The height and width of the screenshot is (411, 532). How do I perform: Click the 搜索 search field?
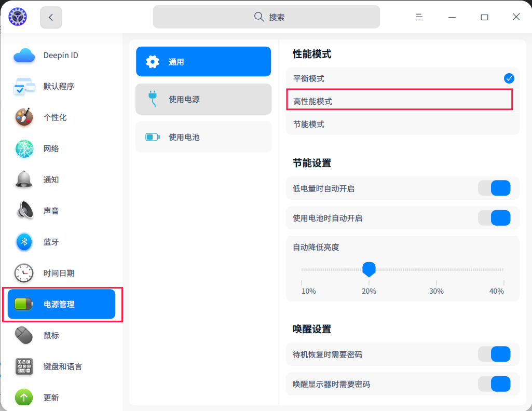[266, 17]
